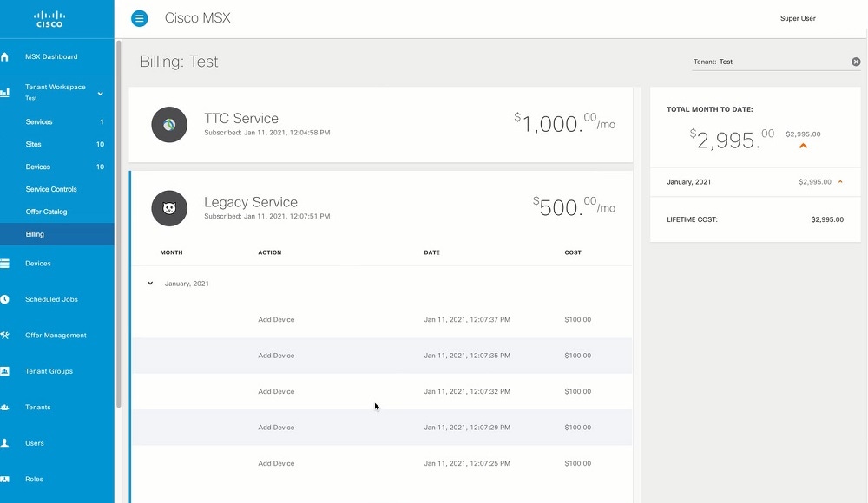Screen dimensions: 868x503
Task: Clear the Tenant: Test filter
Action: [856, 62]
